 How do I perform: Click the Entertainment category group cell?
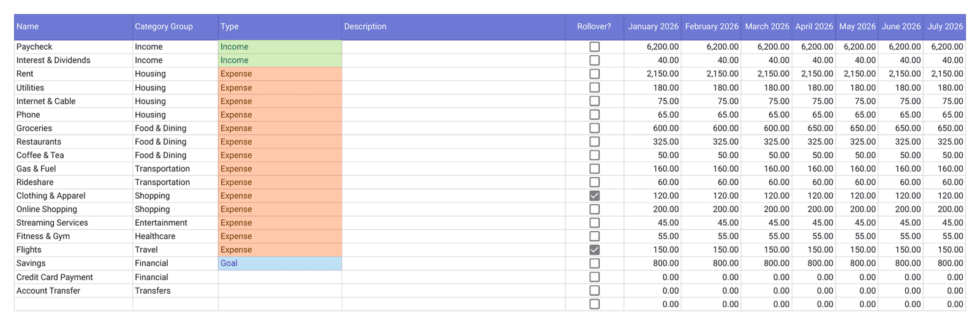(175, 223)
